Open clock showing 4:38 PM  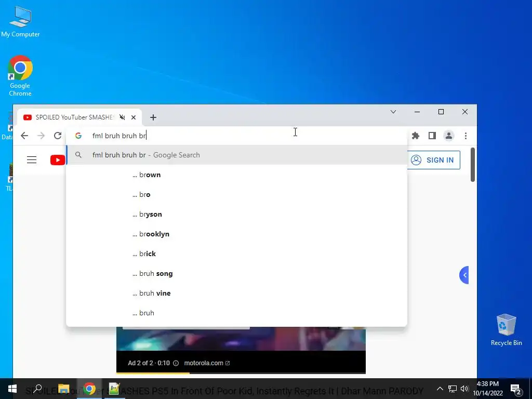tap(488, 389)
